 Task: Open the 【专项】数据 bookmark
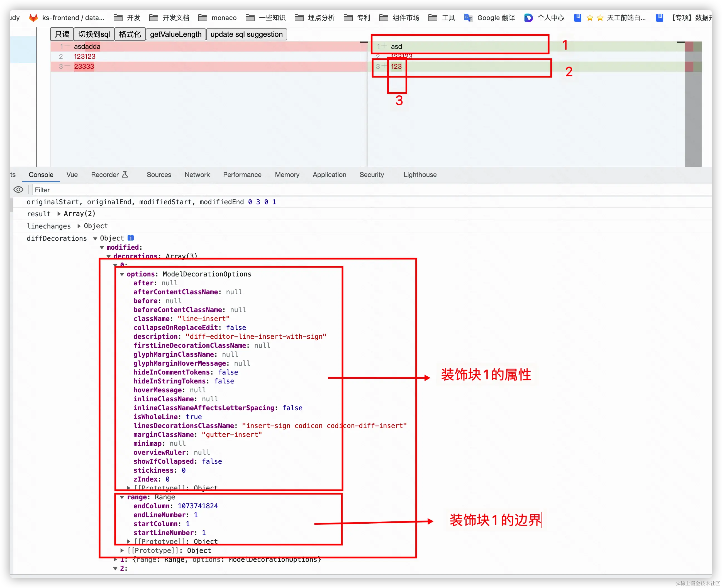pyautogui.click(x=684, y=18)
